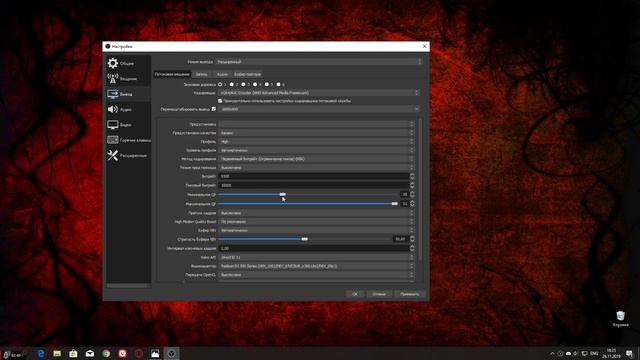Image resolution: width=640 pixels, height=360 pixels.
Task: Switch to the Streaming tab
Action: pos(172,74)
